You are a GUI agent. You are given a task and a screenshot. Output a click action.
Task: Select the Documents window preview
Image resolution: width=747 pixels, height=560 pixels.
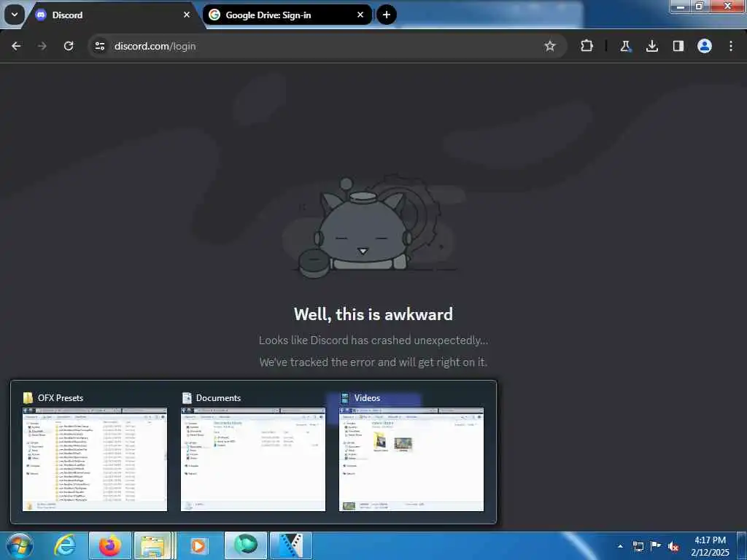point(253,459)
